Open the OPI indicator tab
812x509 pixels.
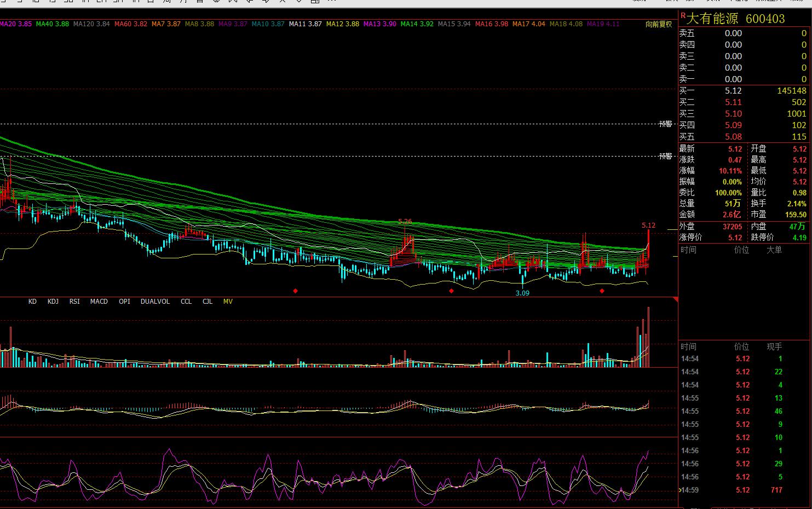point(124,302)
